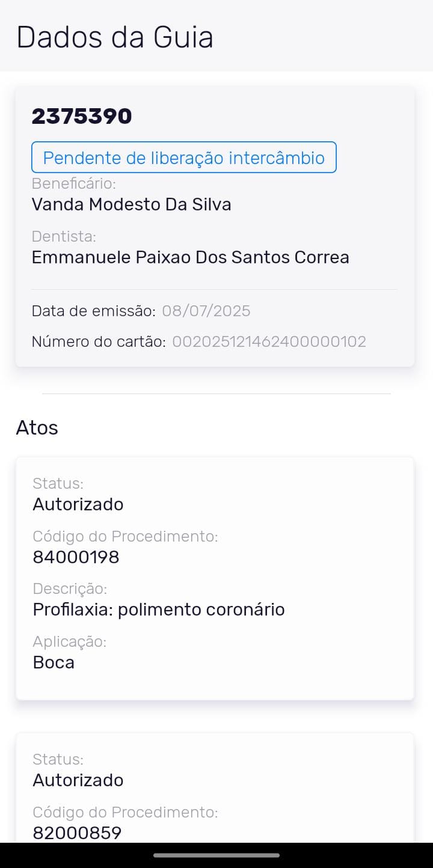Image resolution: width=433 pixels, height=868 pixels.
Task: Click the "Atos" section heading
Action: pyautogui.click(x=37, y=427)
